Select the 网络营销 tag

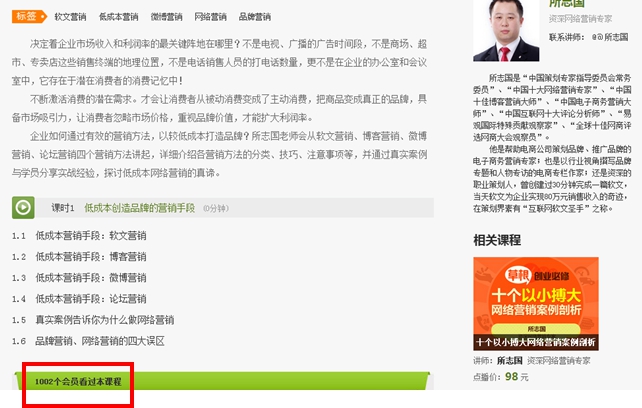[210, 17]
